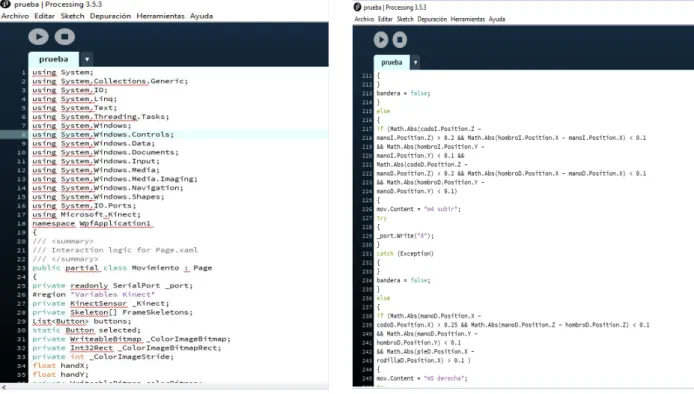Open the tab dropdown arrow beside the right prueba tab

click(x=415, y=62)
